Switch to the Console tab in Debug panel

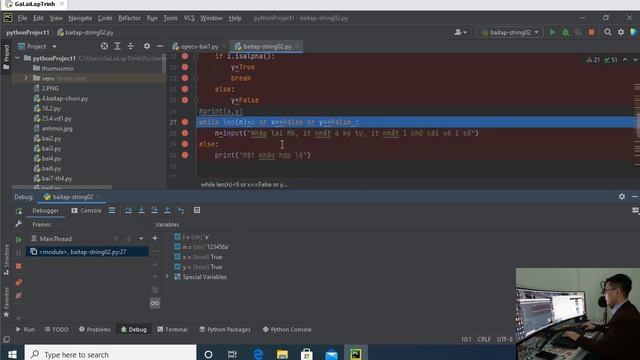86,211
